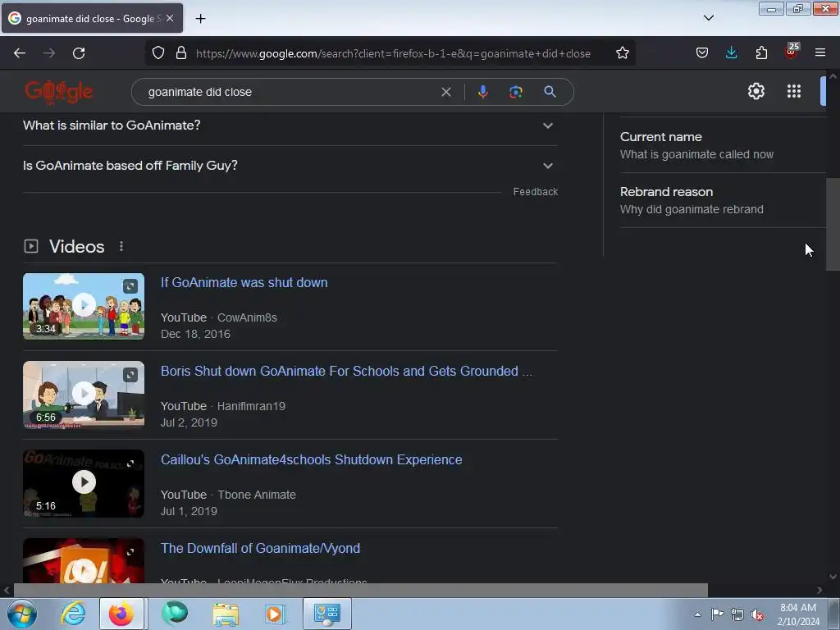
Task: Save page to Pocket
Action: tap(702, 53)
